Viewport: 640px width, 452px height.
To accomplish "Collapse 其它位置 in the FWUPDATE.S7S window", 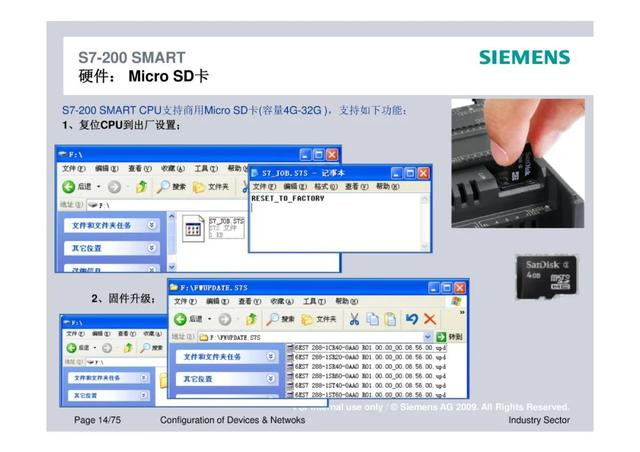I will click(271, 379).
